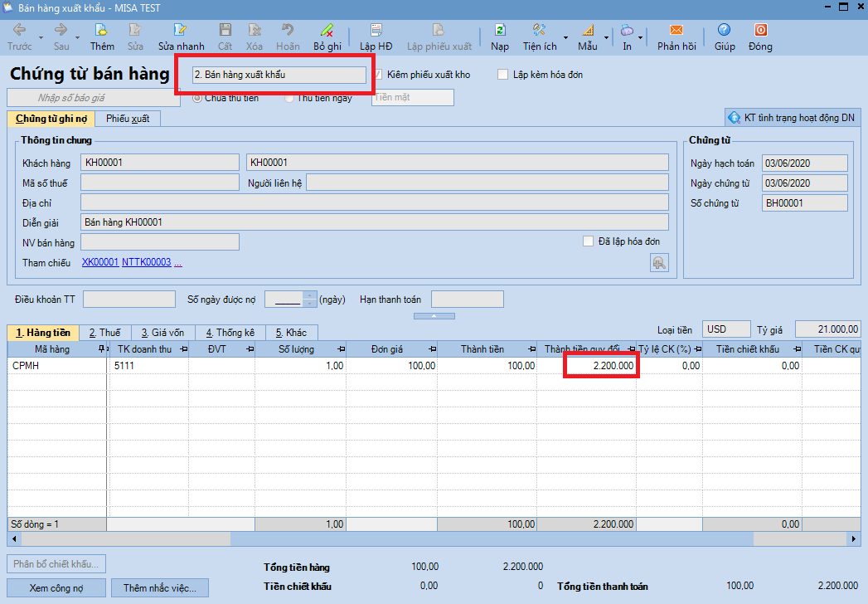Click the Nhập số báo giá field

[x=94, y=98]
